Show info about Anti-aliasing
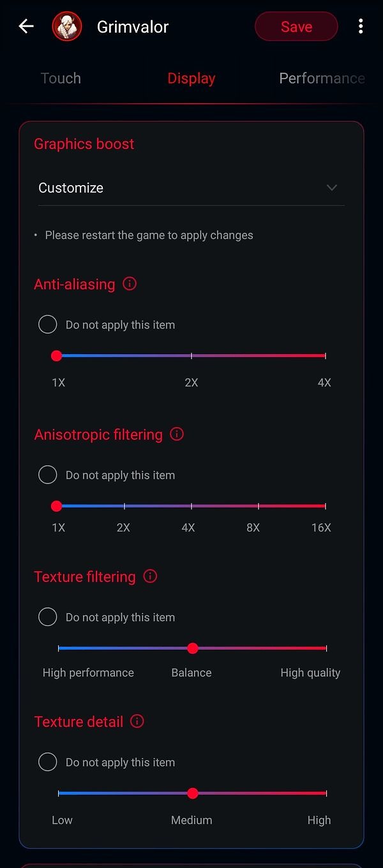383x868 pixels. coord(130,283)
